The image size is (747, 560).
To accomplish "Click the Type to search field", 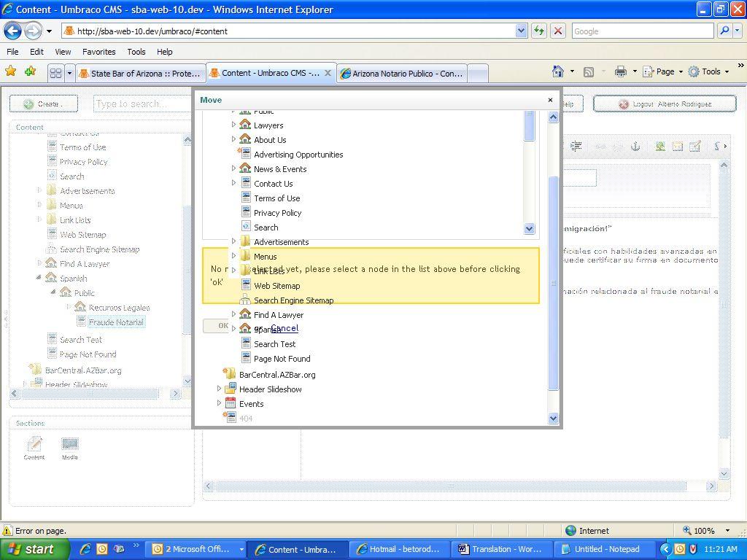I will coord(142,104).
